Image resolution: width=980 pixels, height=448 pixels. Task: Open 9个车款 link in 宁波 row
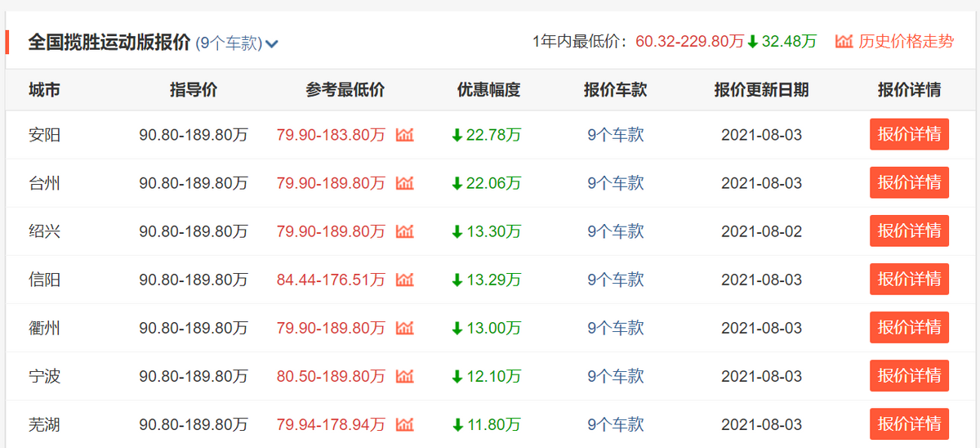[x=616, y=376]
